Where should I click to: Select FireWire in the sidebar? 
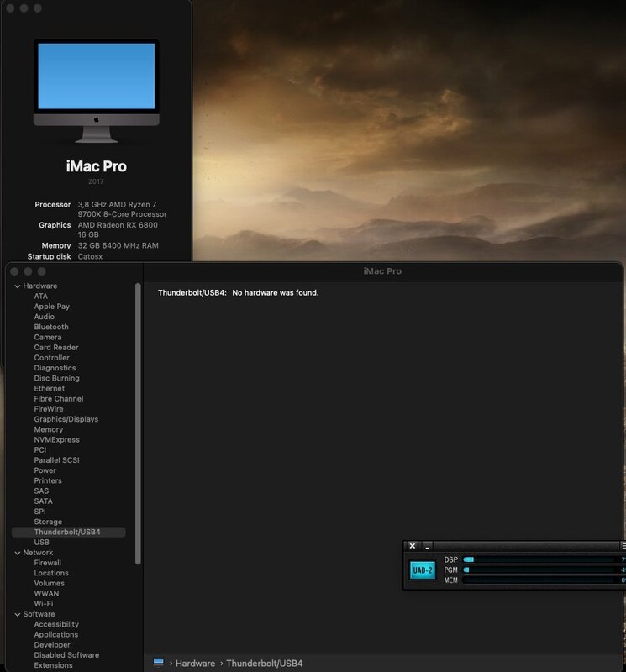pos(49,409)
